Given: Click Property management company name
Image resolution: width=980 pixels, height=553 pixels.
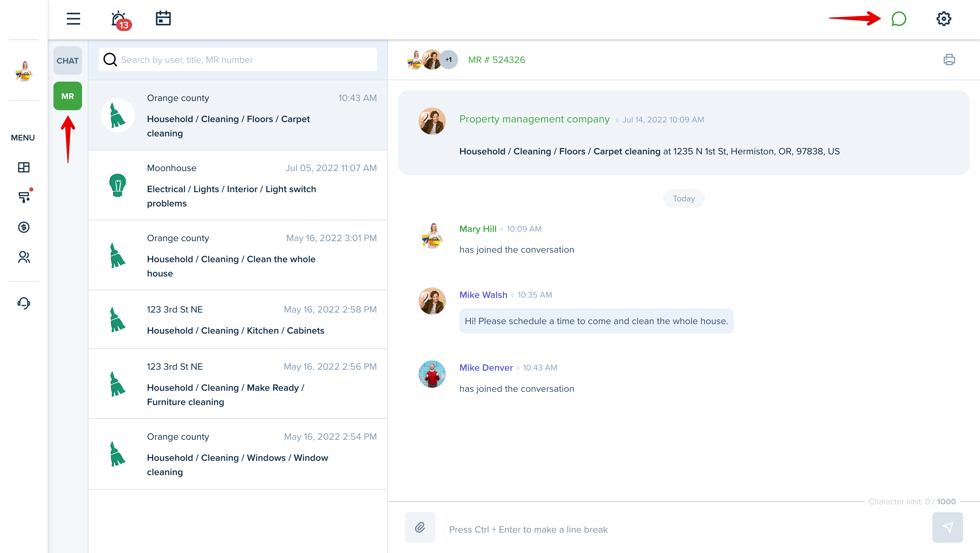Looking at the screenshot, I should click(535, 119).
